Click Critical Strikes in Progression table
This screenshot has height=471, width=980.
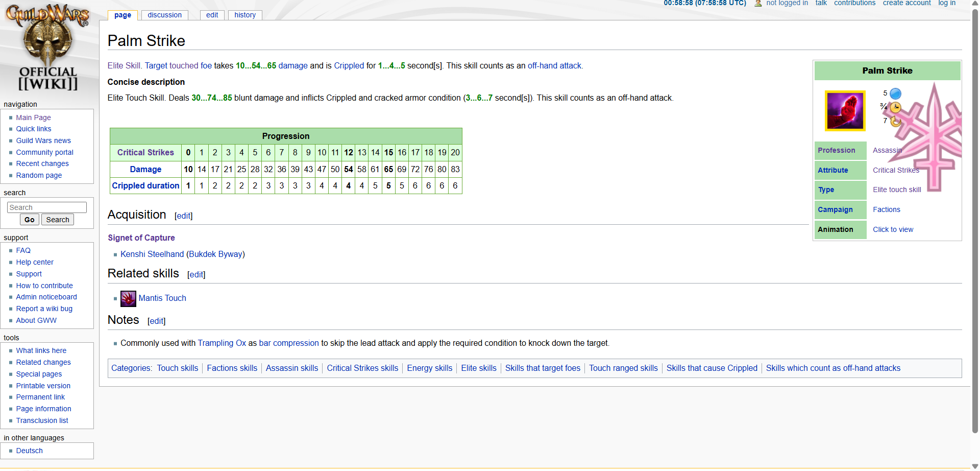(x=145, y=152)
